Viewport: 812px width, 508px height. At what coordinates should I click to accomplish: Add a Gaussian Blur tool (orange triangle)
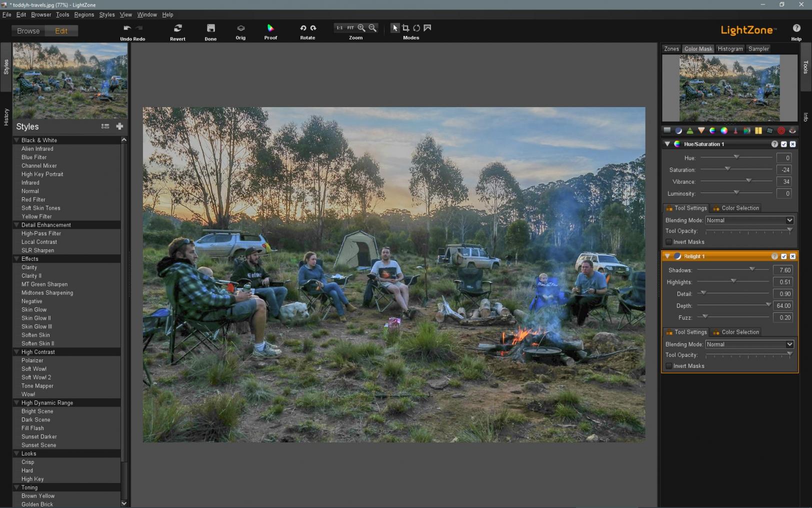click(x=701, y=130)
